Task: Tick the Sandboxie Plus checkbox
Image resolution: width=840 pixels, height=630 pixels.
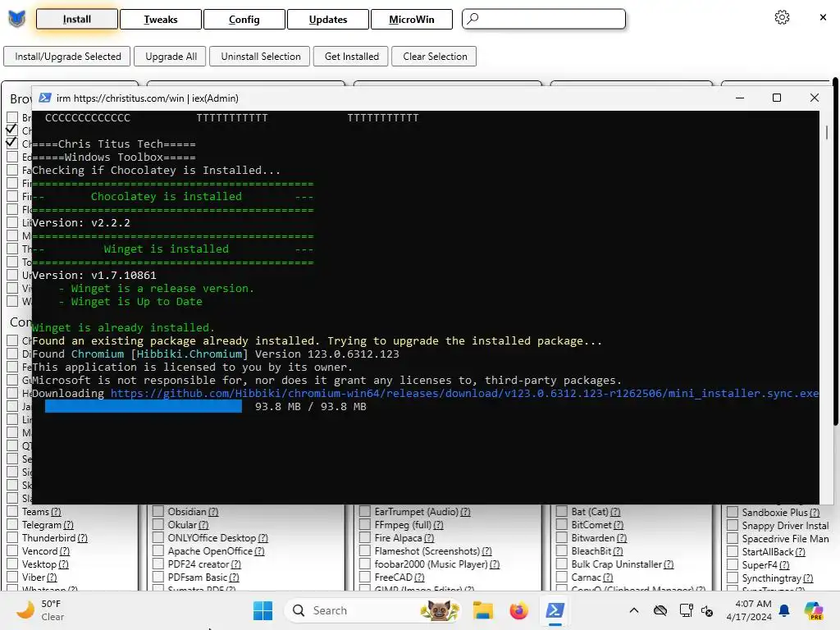Action: coord(733,512)
